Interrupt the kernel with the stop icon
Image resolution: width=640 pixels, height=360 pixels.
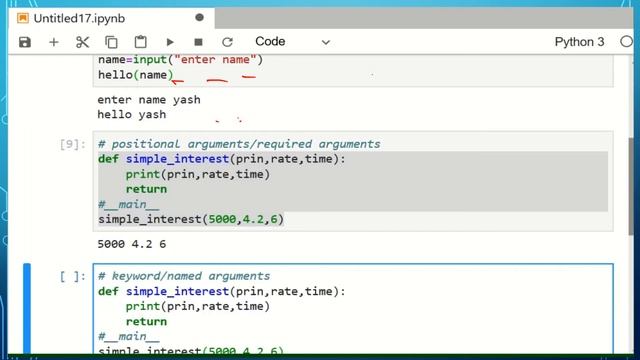pyautogui.click(x=198, y=42)
